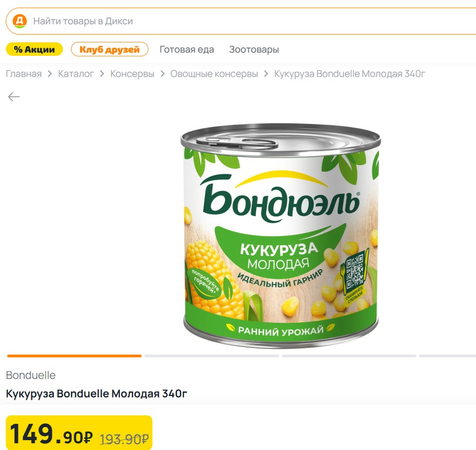This screenshot has width=476, height=450.
Task: Open Каталог from the breadcrumbs
Action: tap(76, 74)
